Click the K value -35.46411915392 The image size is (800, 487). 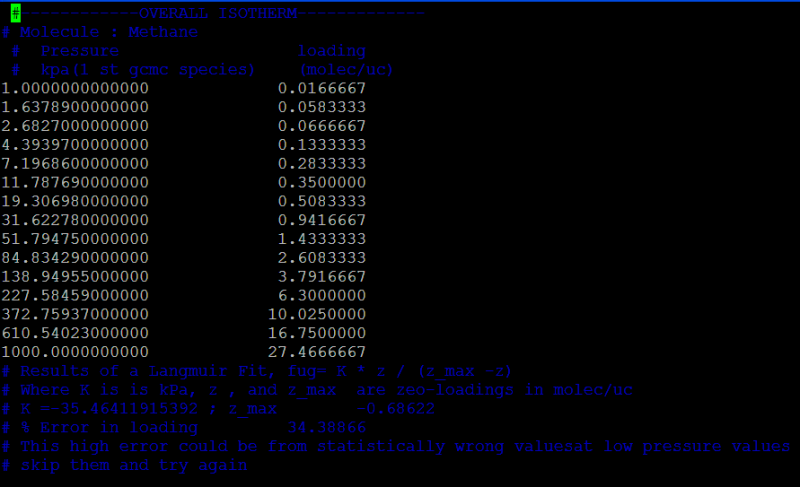click(124, 409)
